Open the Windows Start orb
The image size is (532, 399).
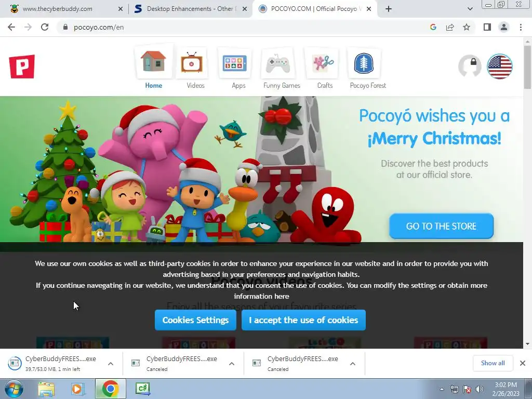coord(14,389)
